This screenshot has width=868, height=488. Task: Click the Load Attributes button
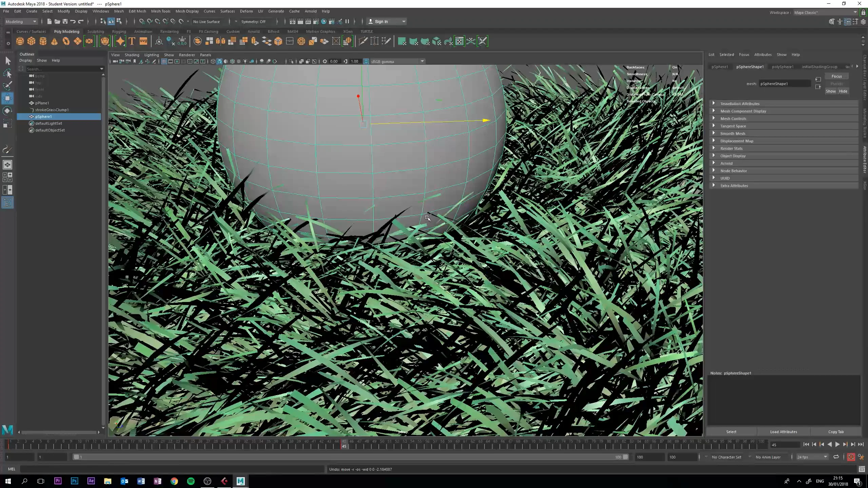(784, 432)
